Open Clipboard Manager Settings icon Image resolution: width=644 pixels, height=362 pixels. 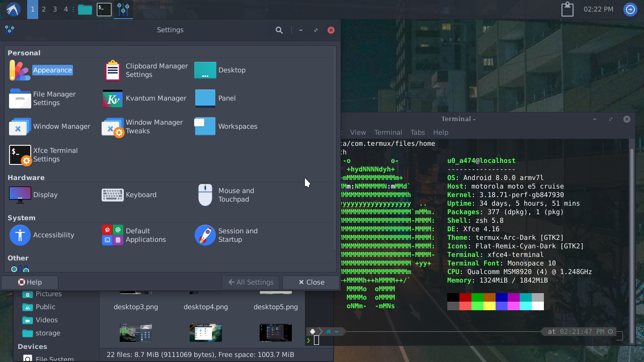[x=113, y=70]
